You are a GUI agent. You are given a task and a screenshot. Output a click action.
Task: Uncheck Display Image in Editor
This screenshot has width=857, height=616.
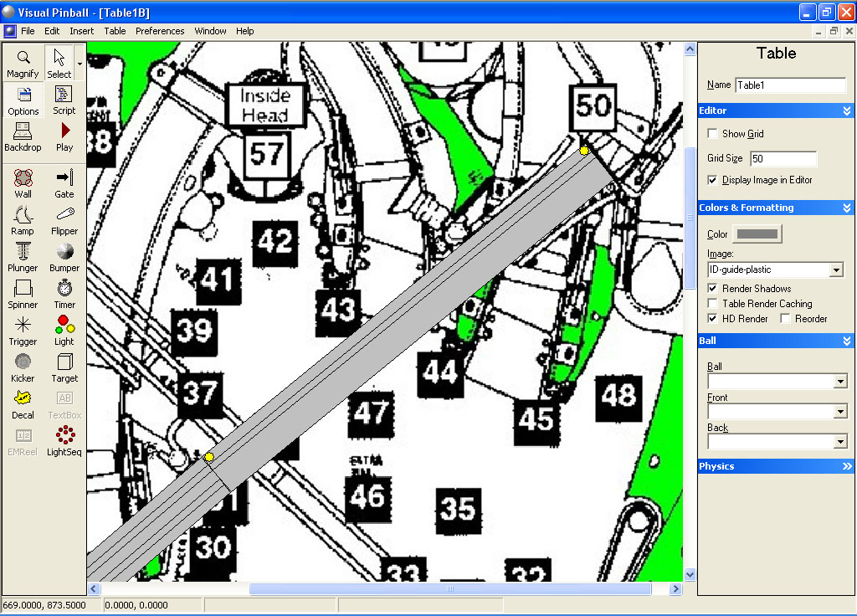point(713,180)
